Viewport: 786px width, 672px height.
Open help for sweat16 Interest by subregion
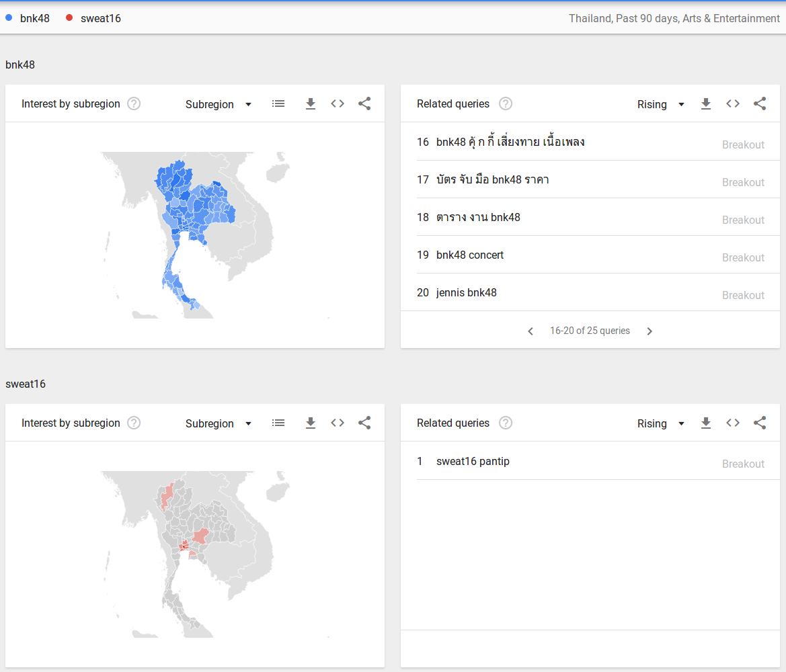tap(134, 423)
